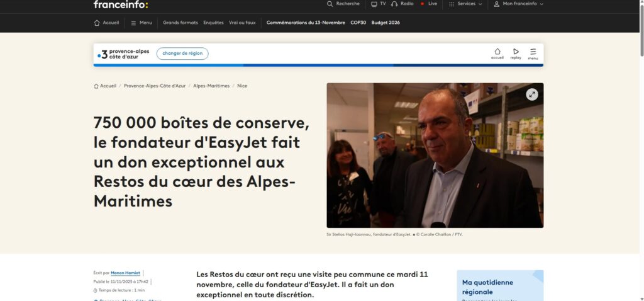This screenshot has height=301, width=644.
Task: Expand the article photo to fullscreen
Action: [532, 94]
